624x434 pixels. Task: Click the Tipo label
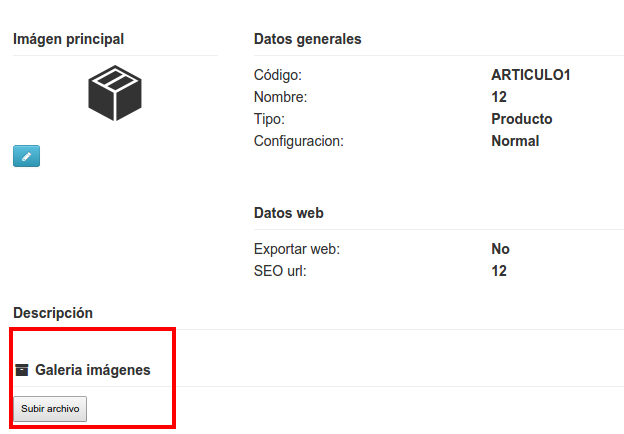pyautogui.click(x=269, y=119)
